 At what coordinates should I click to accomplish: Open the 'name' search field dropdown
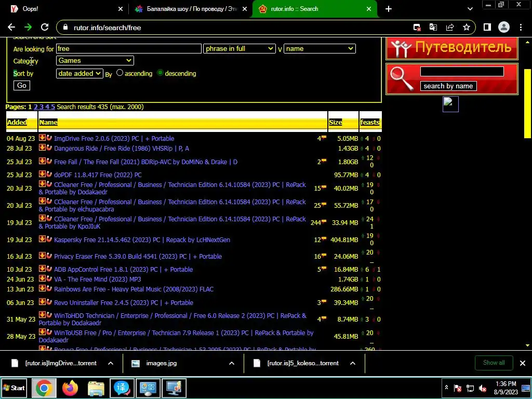[x=320, y=48]
